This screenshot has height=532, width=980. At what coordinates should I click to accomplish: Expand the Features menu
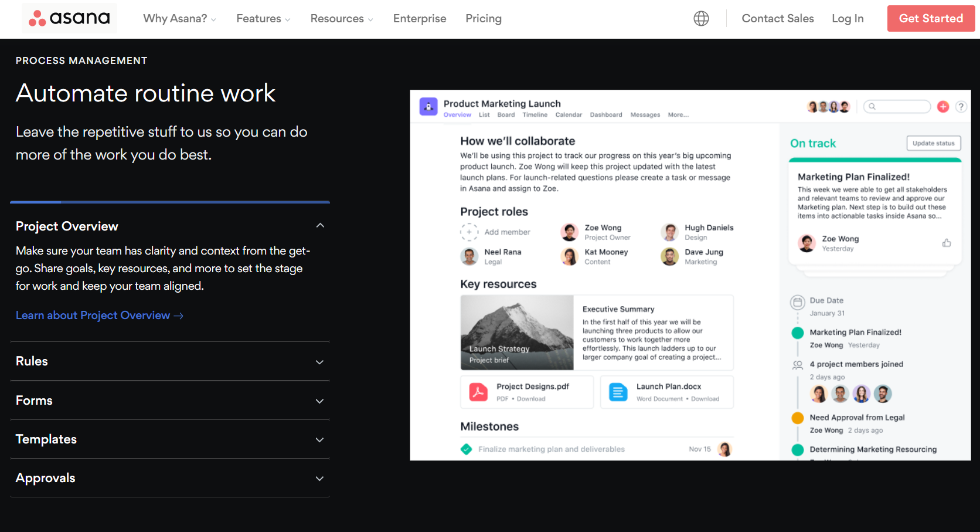(263, 19)
